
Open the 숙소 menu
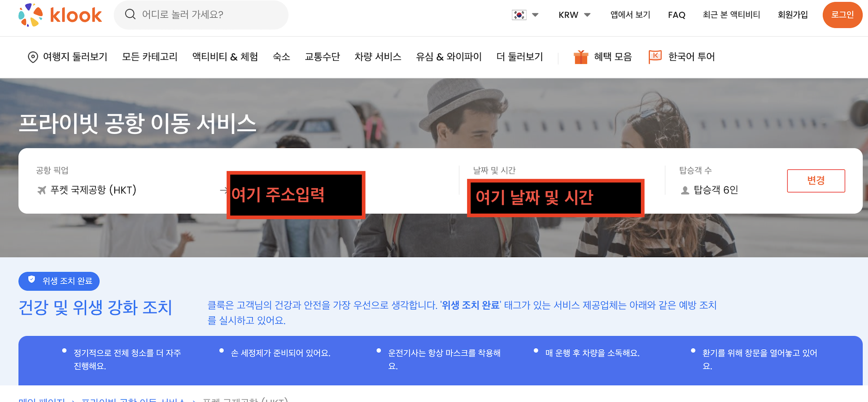click(281, 57)
